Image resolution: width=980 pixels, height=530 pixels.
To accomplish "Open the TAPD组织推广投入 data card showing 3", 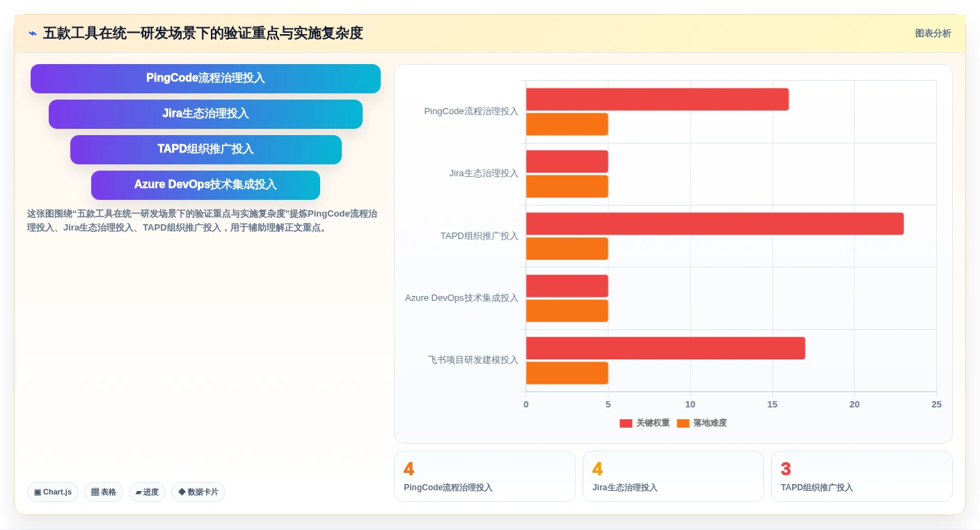I will coord(862,476).
